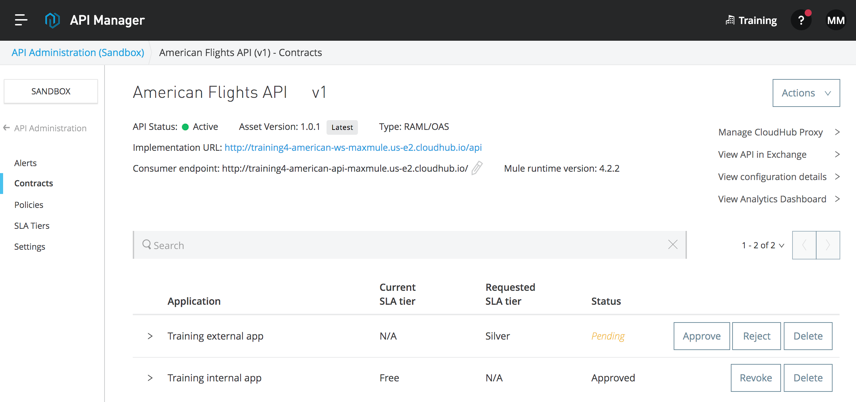Open the Actions dropdown
The width and height of the screenshot is (856, 402).
[805, 93]
